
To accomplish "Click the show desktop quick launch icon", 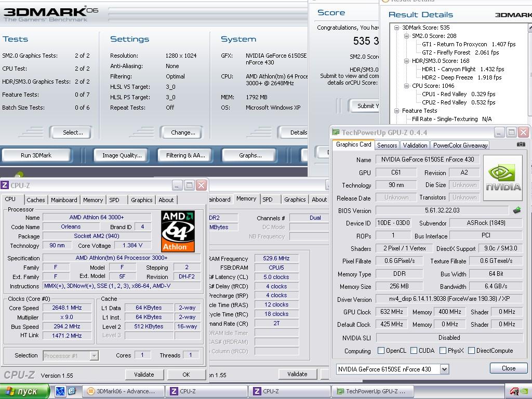I will tap(60, 391).
